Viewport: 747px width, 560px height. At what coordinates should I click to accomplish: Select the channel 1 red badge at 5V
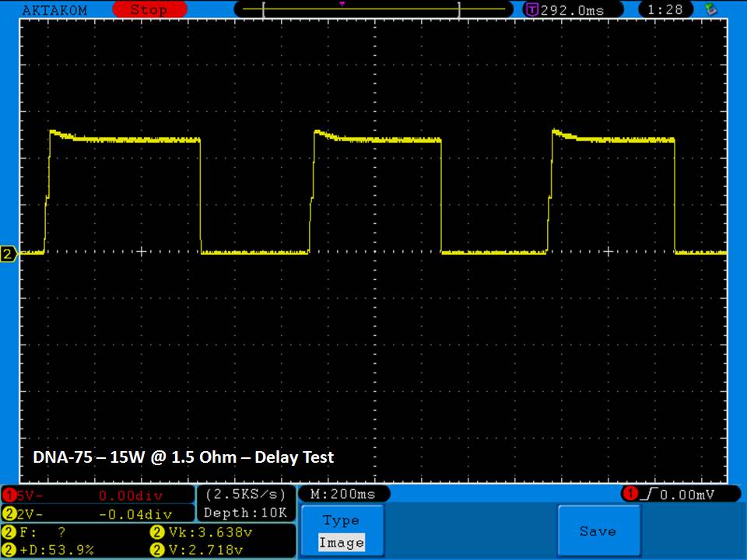[11, 495]
